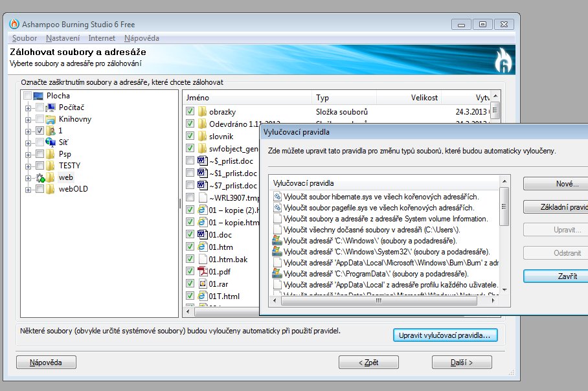Click the Windows icon of C:\Windows\ rule
Viewport: 588px width, 391px height.
click(277, 241)
